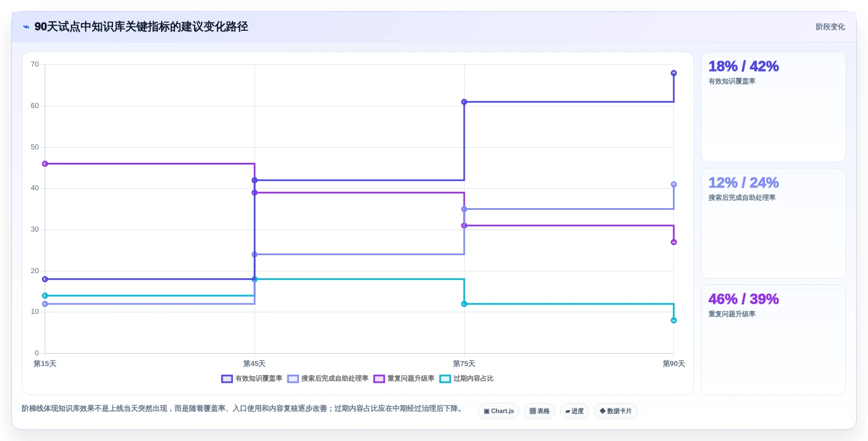This screenshot has width=868, height=441.
Task: Click 有效知识覆盖率 data point at 第45天
Action: (x=254, y=180)
